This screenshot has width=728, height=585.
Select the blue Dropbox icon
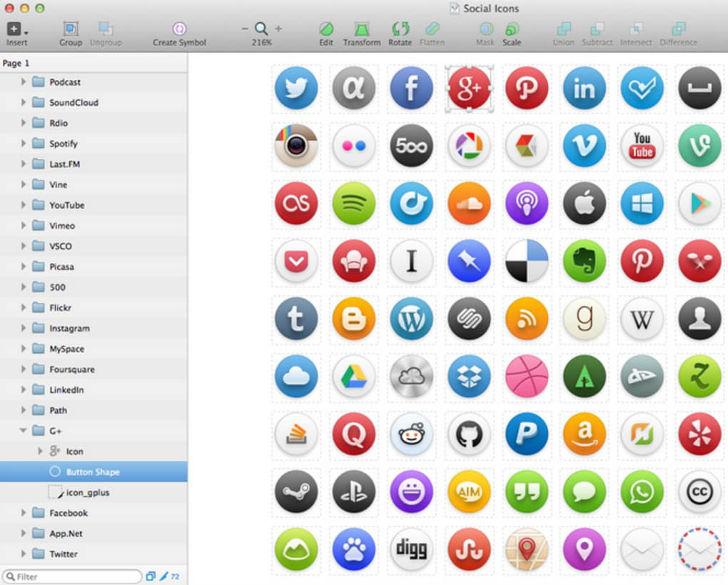click(x=469, y=376)
